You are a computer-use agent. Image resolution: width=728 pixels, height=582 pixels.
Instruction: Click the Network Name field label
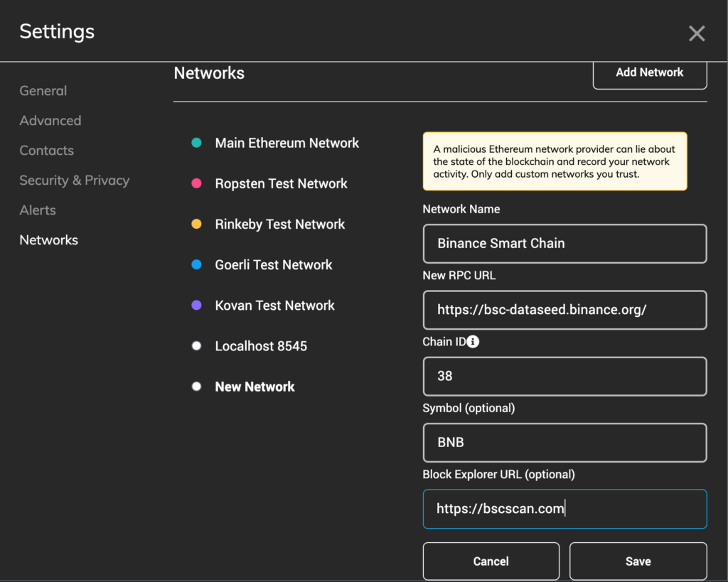[x=461, y=209]
